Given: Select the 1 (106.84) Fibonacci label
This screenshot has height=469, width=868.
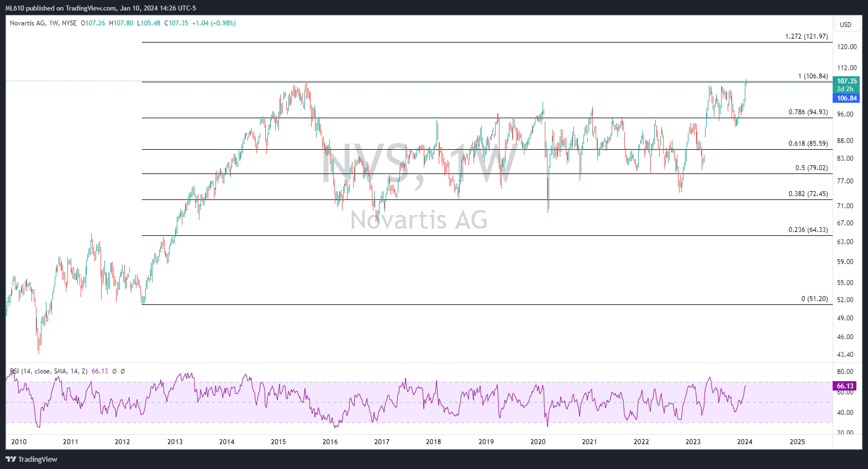Looking at the screenshot, I should pos(813,76).
